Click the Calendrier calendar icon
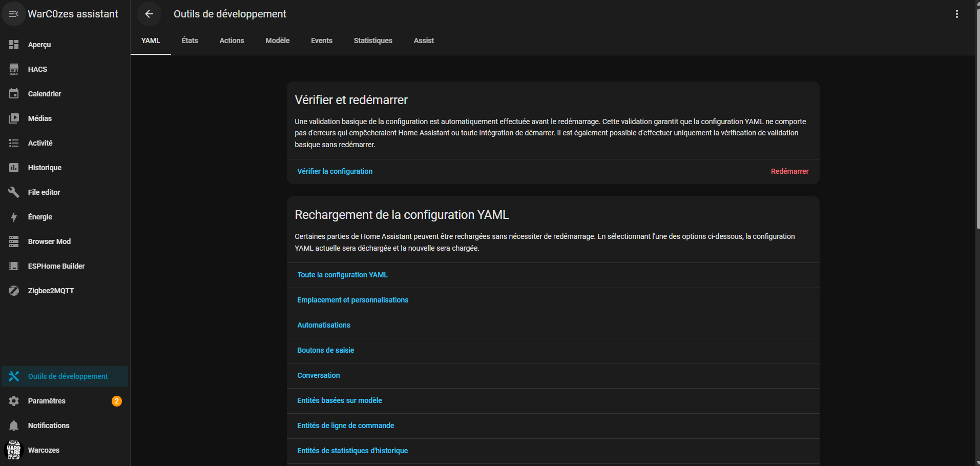The image size is (980, 466). (14, 94)
